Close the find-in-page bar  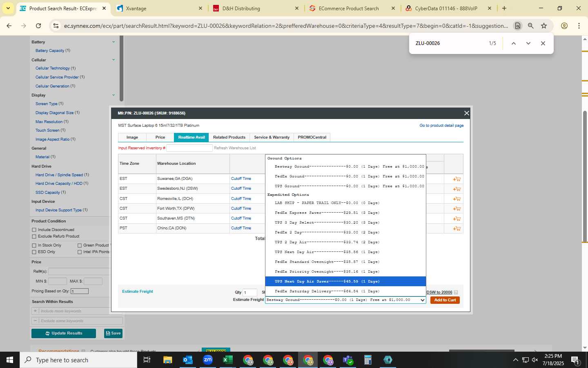tap(543, 43)
